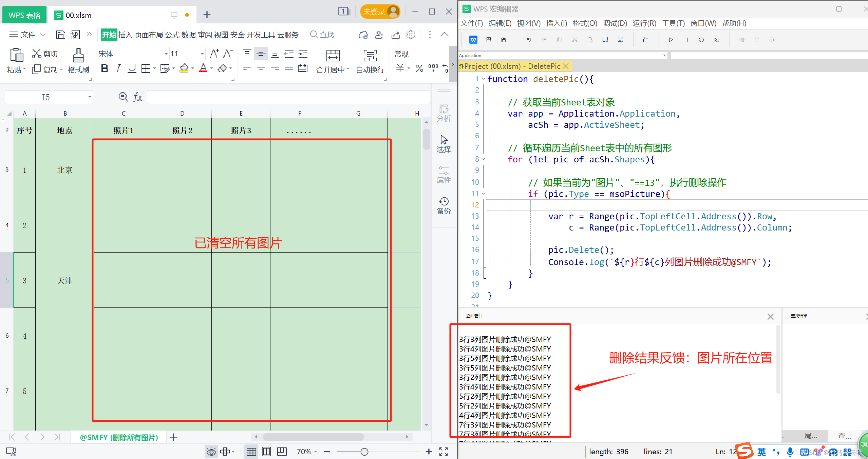Switch to the 开发工具 ribbon tab
868x459 pixels.
(x=261, y=35)
